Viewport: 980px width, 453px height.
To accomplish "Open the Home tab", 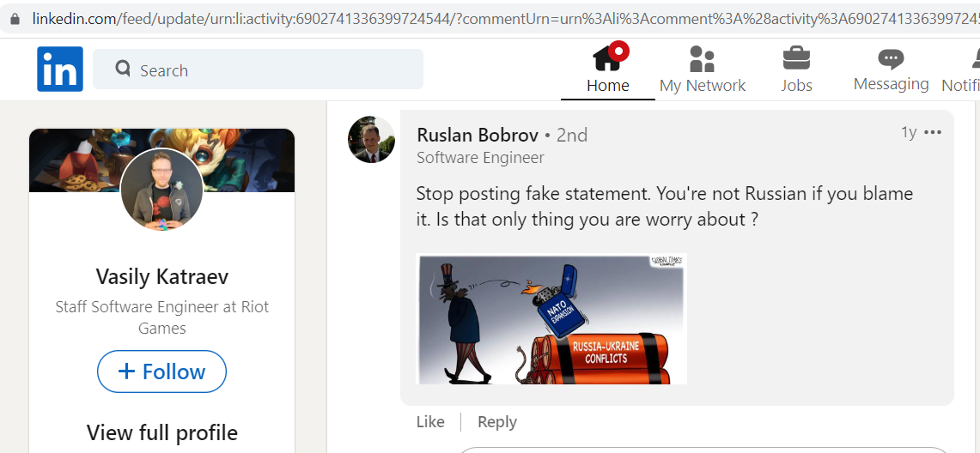I will (x=607, y=69).
